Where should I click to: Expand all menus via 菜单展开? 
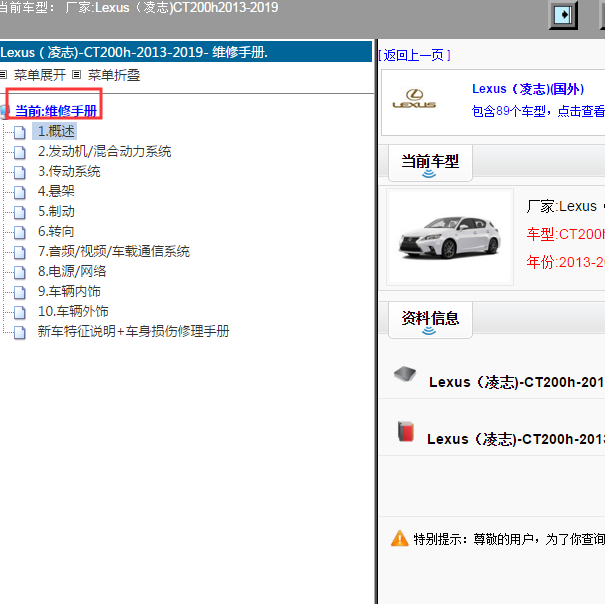tap(40, 75)
